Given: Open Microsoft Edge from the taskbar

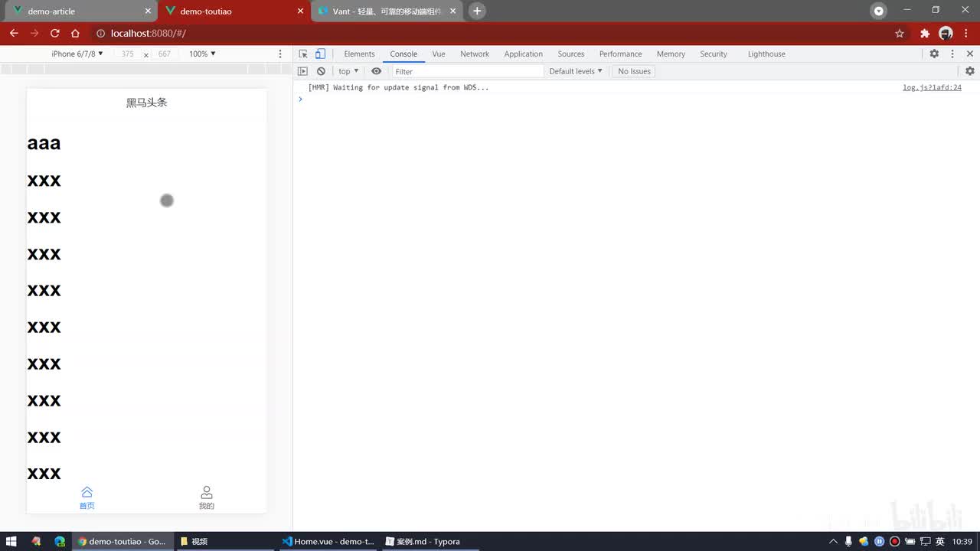Looking at the screenshot, I should 60,541.
